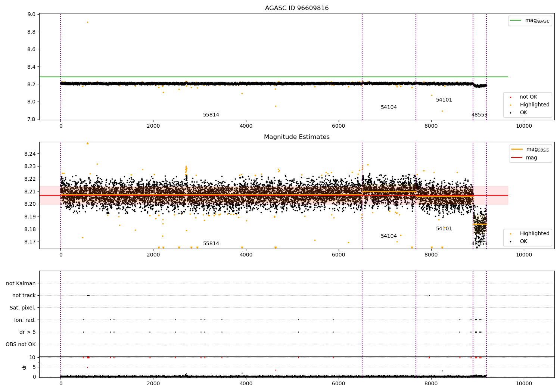Viewport: 560px width, 392px height.
Task: Click the 48553 label in the top plot
Action: pos(479,115)
